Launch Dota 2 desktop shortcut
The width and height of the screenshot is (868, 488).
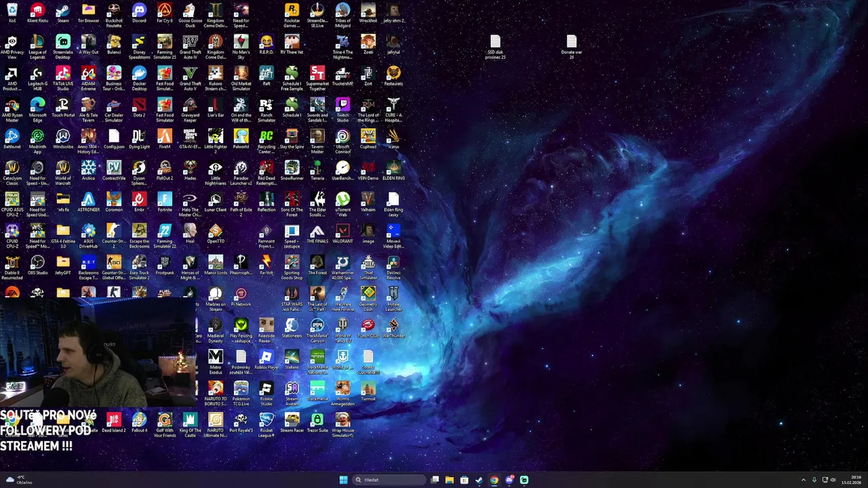(139, 107)
